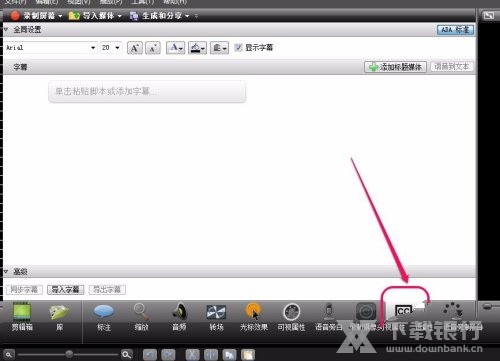This screenshot has height=361, width=500.
Task: Open the text alignment dropdown
Action: [219, 48]
